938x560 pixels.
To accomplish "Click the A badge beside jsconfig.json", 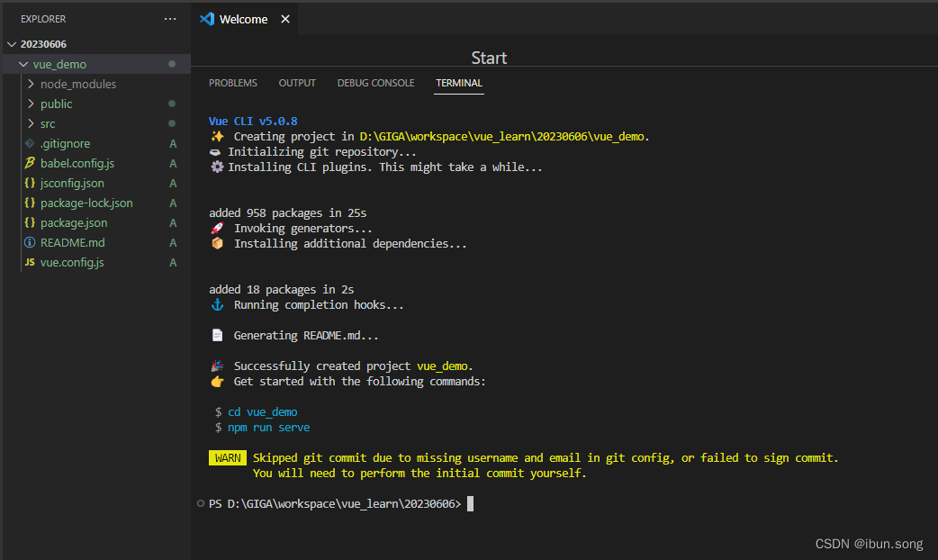I will click(173, 183).
